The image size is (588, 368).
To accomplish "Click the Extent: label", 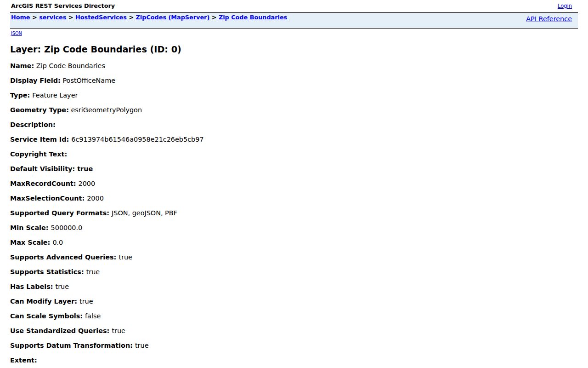I will (x=23, y=360).
